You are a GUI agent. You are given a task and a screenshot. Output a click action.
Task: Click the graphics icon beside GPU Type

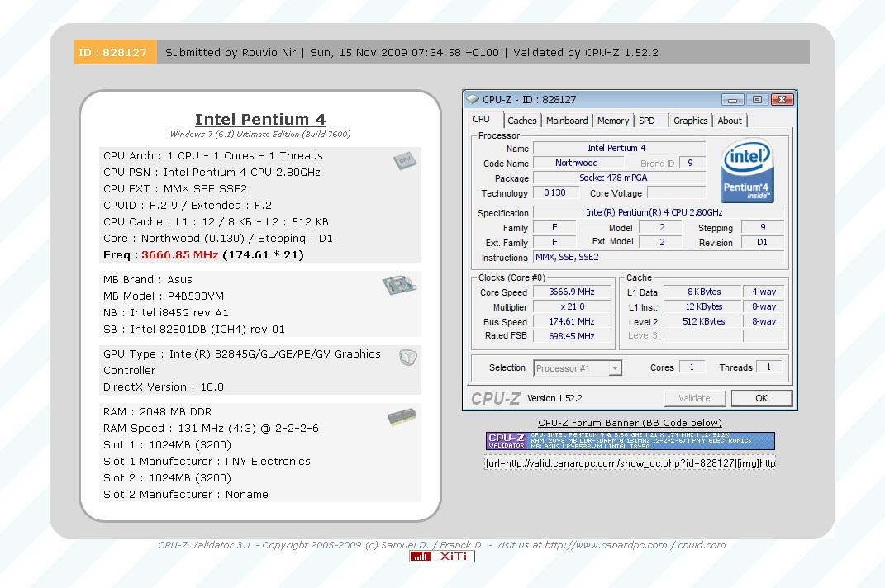pyautogui.click(x=407, y=358)
